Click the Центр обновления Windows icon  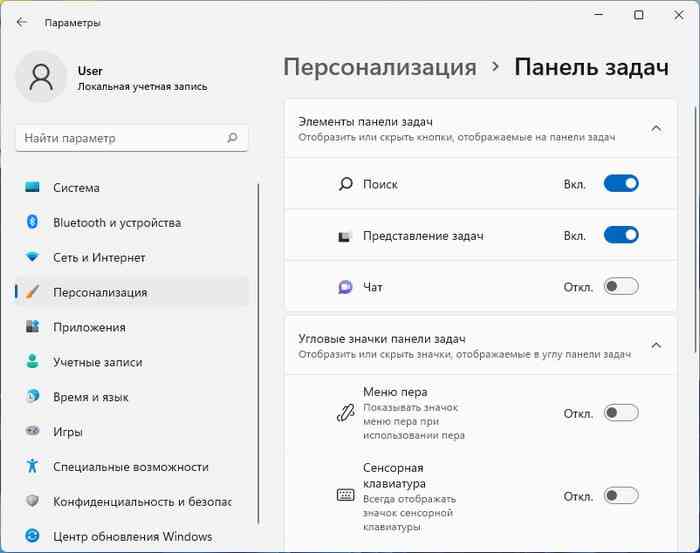coord(32,536)
